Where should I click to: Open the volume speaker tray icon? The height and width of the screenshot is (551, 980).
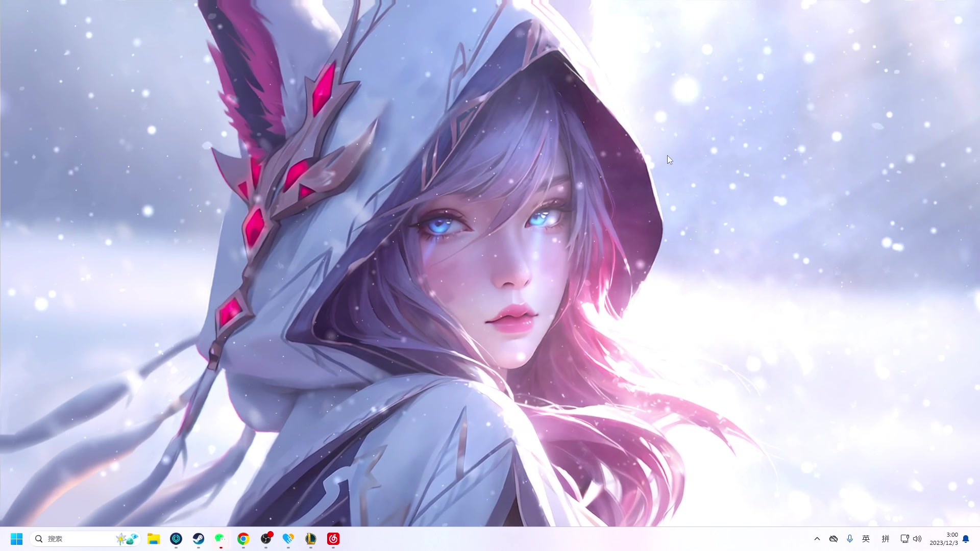click(x=917, y=539)
